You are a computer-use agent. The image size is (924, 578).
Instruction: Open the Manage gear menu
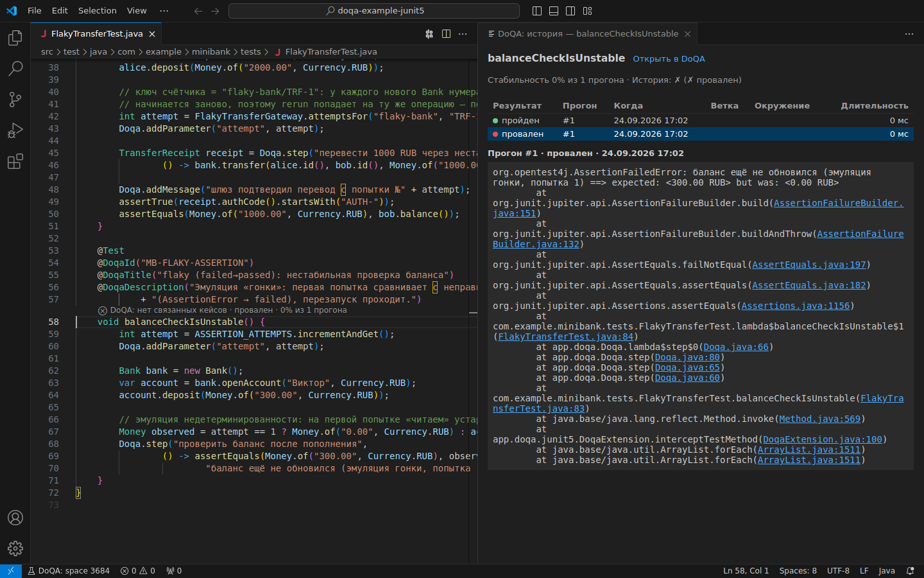pyautogui.click(x=15, y=548)
